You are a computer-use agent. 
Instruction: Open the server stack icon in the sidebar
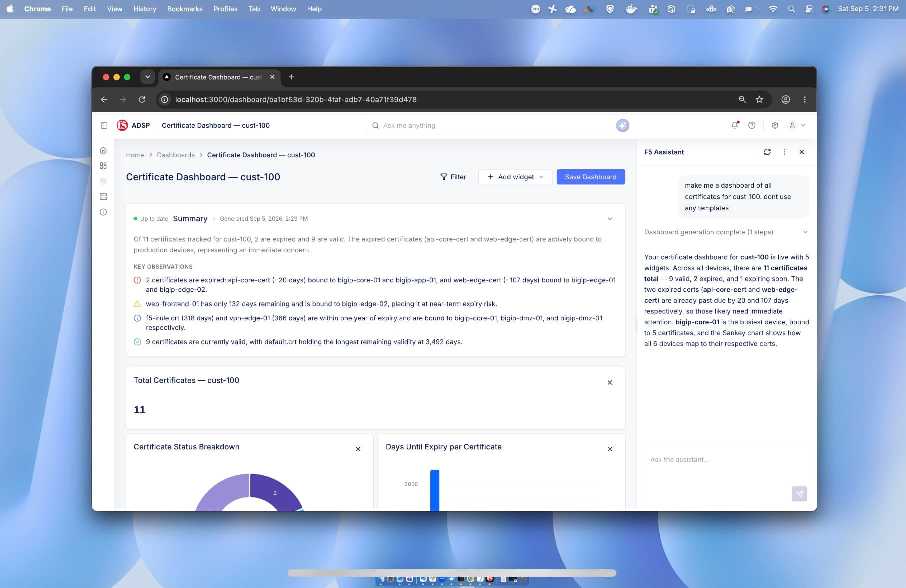[103, 197]
